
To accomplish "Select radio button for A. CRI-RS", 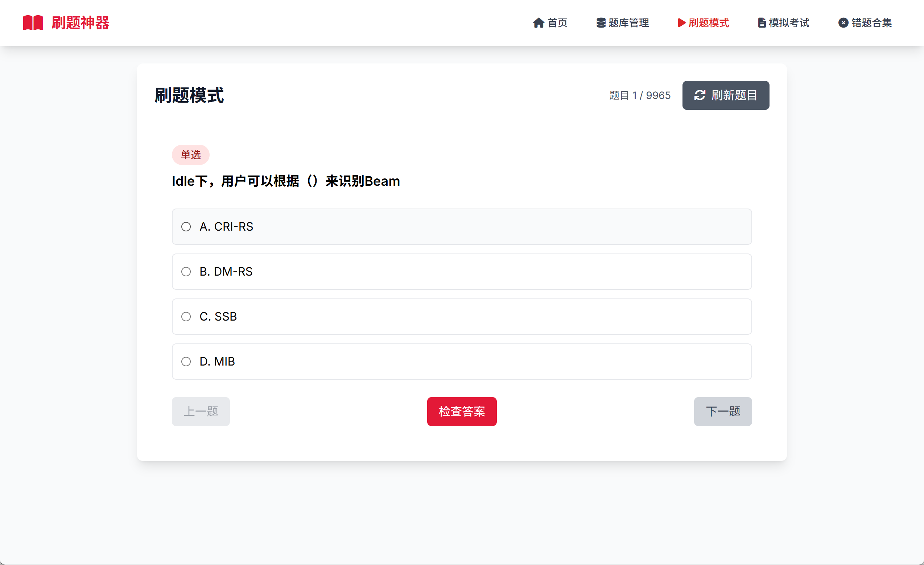I will coord(186,227).
